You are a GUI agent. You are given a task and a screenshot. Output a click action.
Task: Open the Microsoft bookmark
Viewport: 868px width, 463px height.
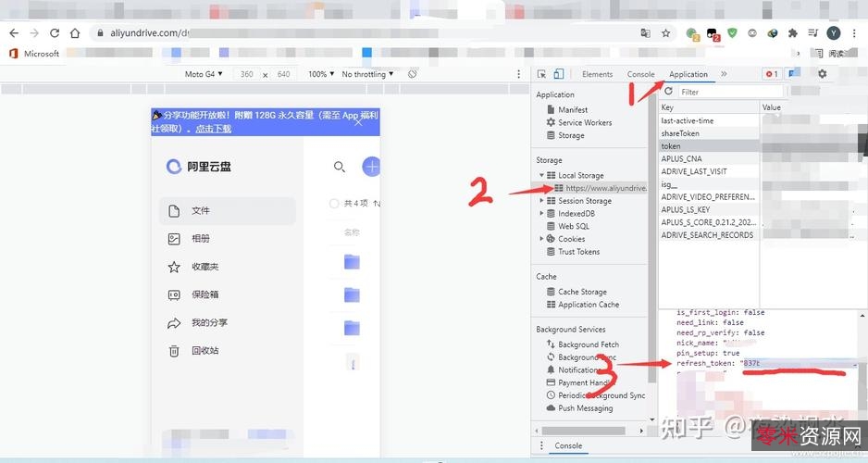click(x=34, y=53)
